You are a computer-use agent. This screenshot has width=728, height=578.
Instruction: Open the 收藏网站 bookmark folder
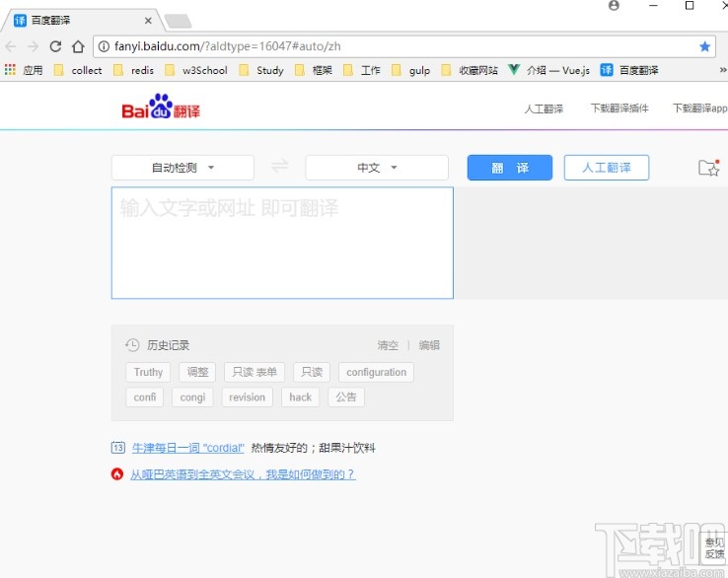[x=470, y=70]
